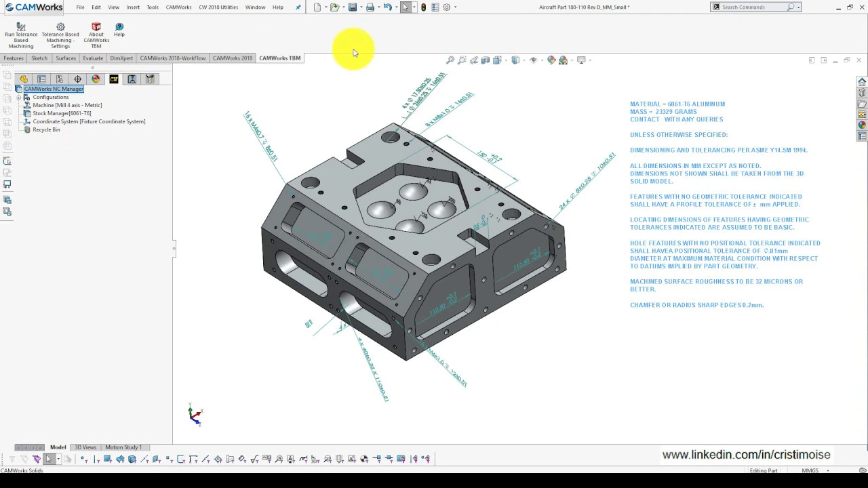Open the CAMWorks tools tree tab
Screen dimensions: 868x488
[x=150, y=79]
